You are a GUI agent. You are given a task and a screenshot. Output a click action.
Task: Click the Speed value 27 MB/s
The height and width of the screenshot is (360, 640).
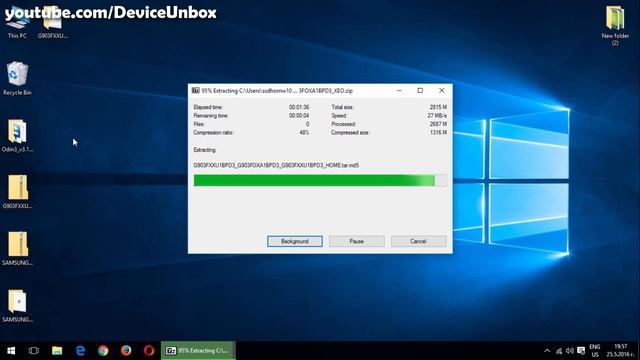[x=437, y=116]
